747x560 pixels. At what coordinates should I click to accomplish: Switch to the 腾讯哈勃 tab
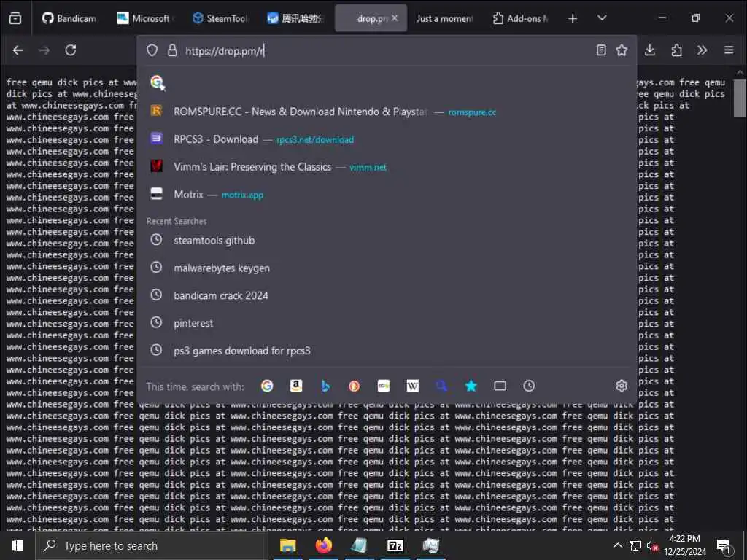pos(295,18)
